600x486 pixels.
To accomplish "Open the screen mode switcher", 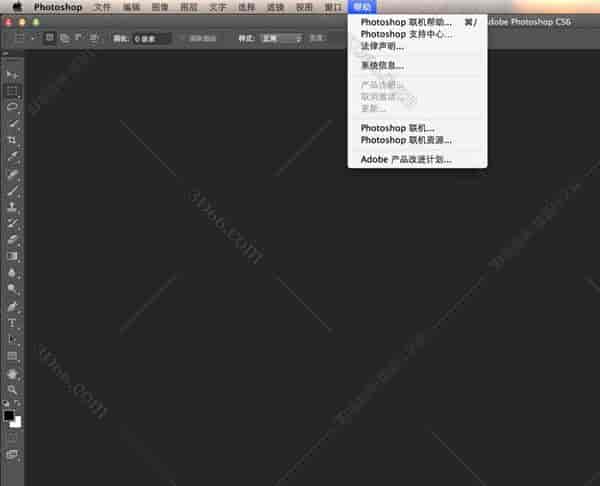I will [x=12, y=455].
